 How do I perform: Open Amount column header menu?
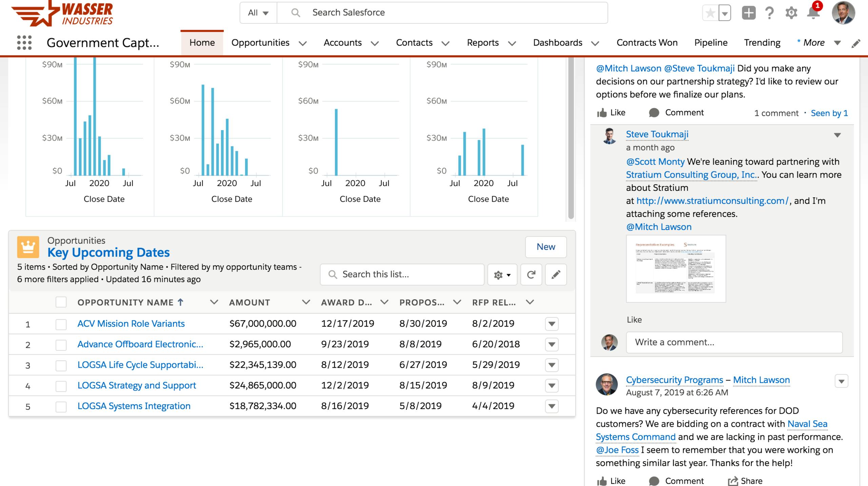[306, 302]
